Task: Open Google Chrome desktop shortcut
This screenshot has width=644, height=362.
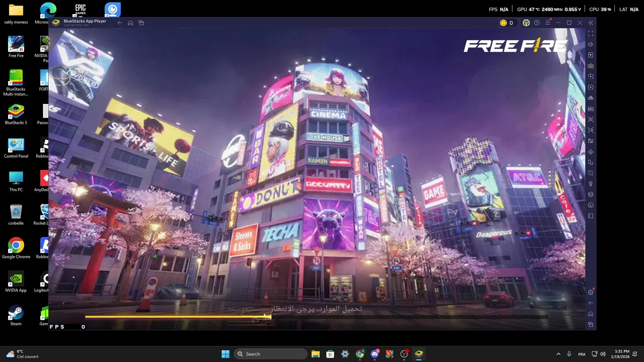Action: (x=16, y=248)
